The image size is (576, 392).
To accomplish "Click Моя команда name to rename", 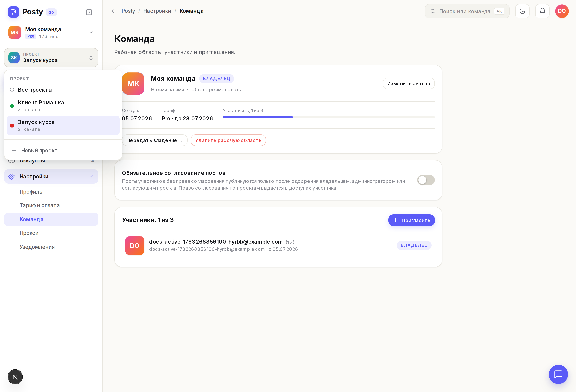I will click(x=173, y=79).
